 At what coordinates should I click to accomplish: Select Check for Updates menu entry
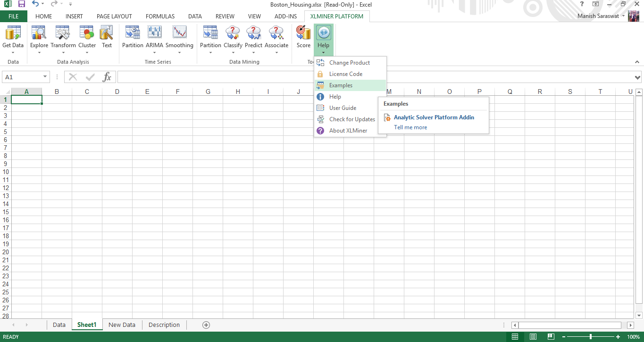click(351, 119)
